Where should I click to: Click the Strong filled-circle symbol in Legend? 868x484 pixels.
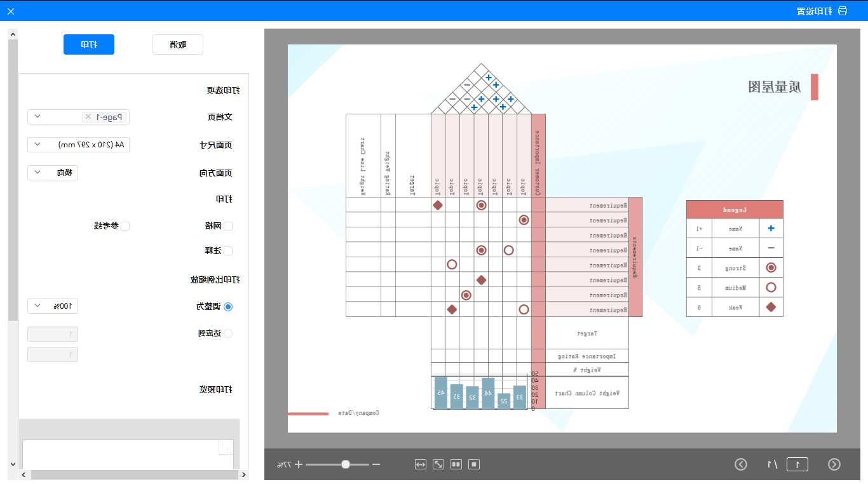coord(771,268)
